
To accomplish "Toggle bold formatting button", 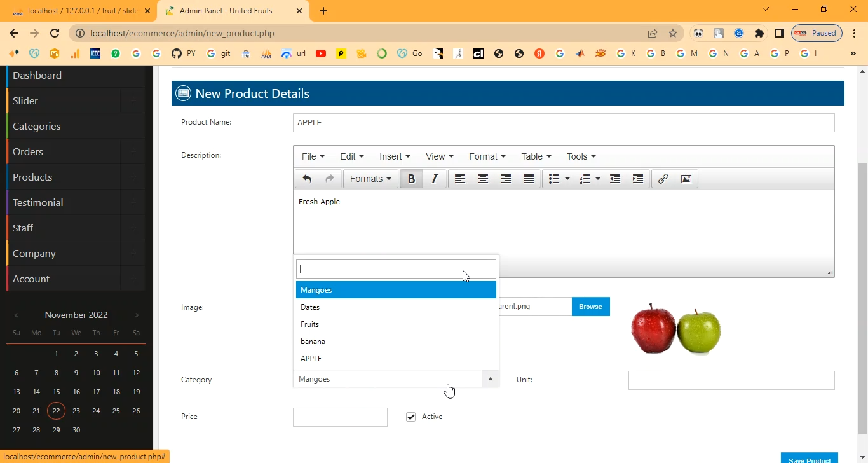I will tap(411, 179).
